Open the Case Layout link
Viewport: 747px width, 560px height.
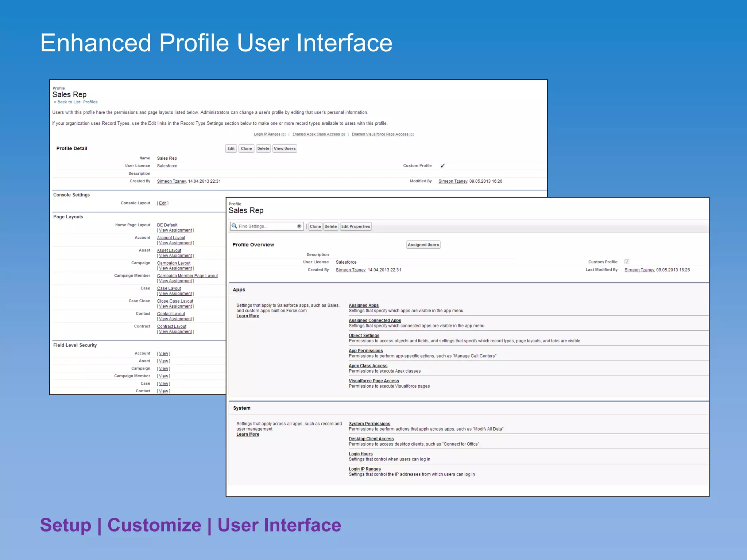169,288
